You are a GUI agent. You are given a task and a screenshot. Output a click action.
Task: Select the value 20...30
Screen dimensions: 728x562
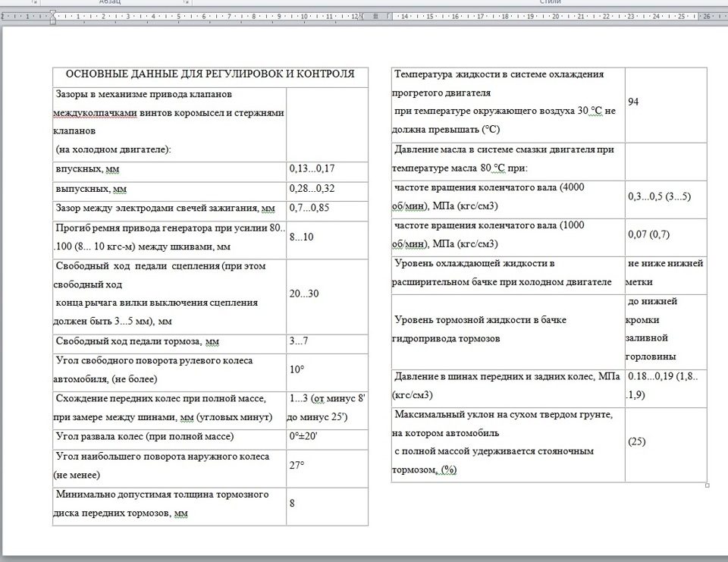[x=304, y=294]
